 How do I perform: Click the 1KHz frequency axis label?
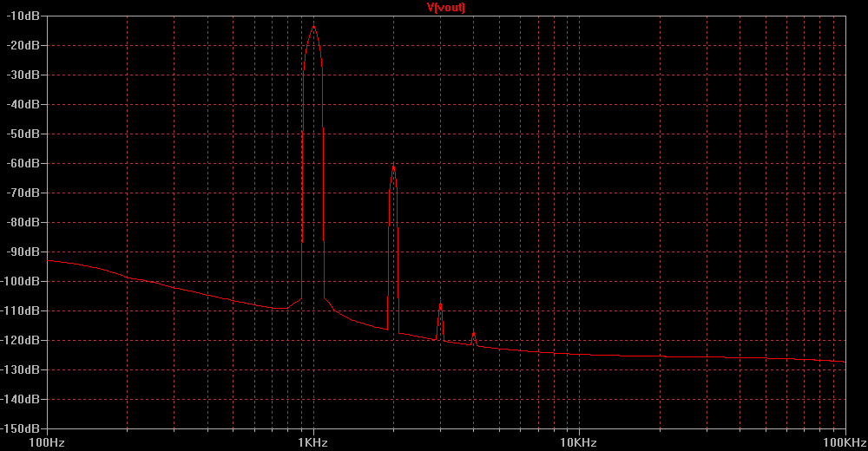click(313, 442)
